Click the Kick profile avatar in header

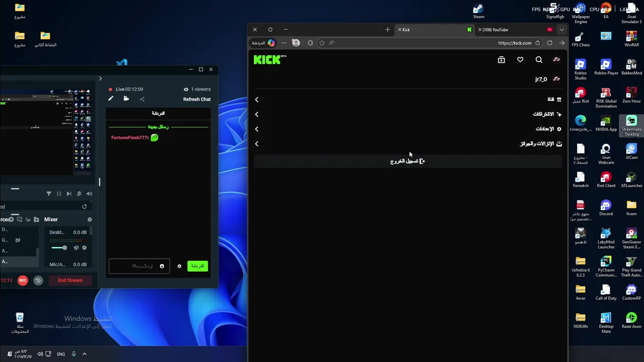click(x=556, y=60)
